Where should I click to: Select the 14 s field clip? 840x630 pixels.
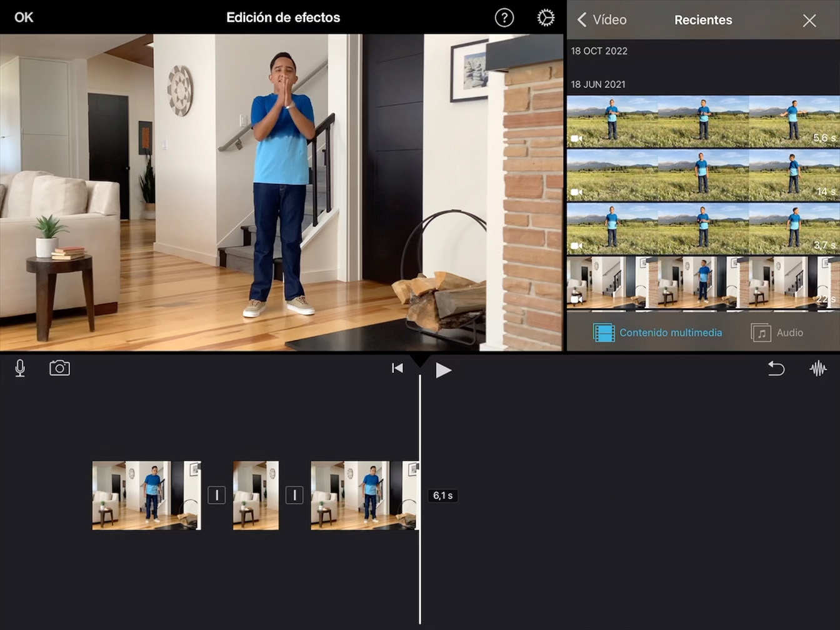703,175
